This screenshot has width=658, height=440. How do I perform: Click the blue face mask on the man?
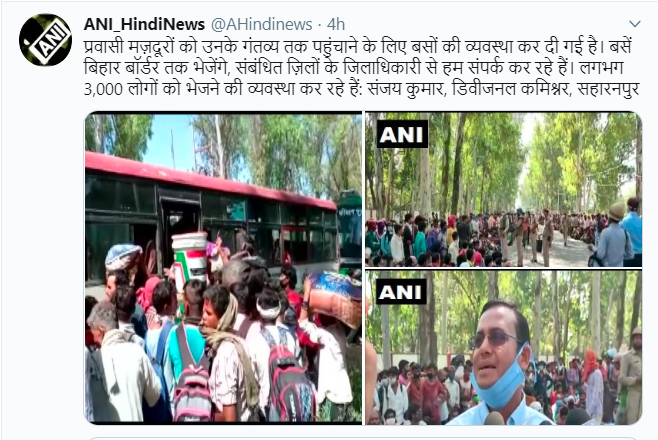(x=499, y=380)
